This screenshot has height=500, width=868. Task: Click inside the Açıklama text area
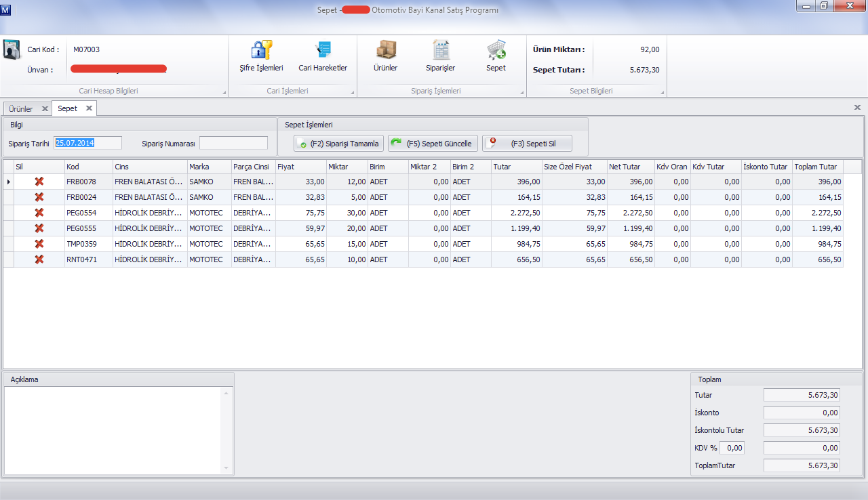click(115, 430)
